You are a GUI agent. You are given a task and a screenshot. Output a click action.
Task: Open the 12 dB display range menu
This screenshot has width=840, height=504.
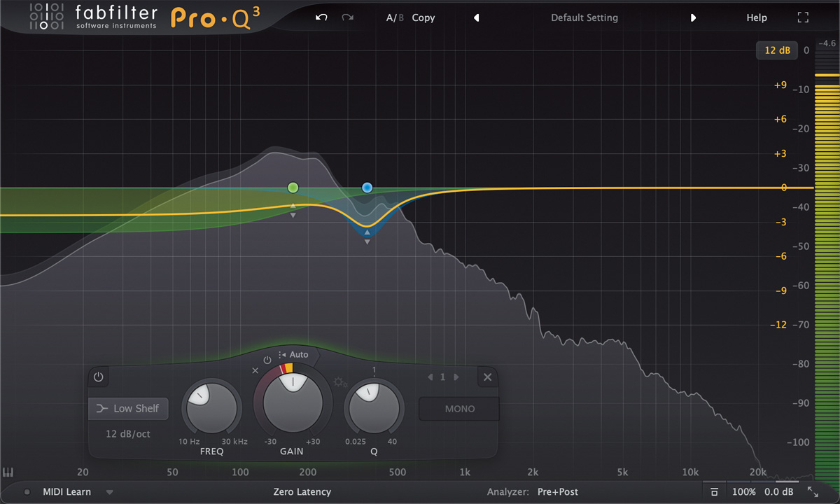[x=778, y=50]
